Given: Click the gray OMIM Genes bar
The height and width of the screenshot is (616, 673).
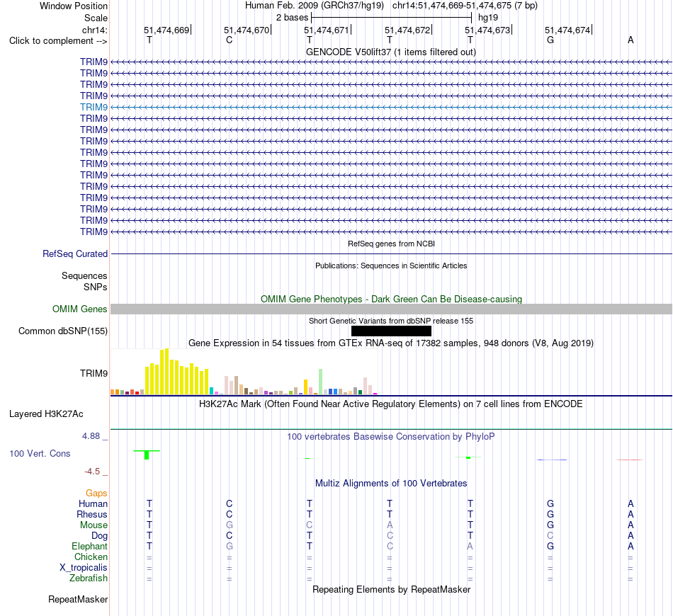Looking at the screenshot, I should [391, 309].
